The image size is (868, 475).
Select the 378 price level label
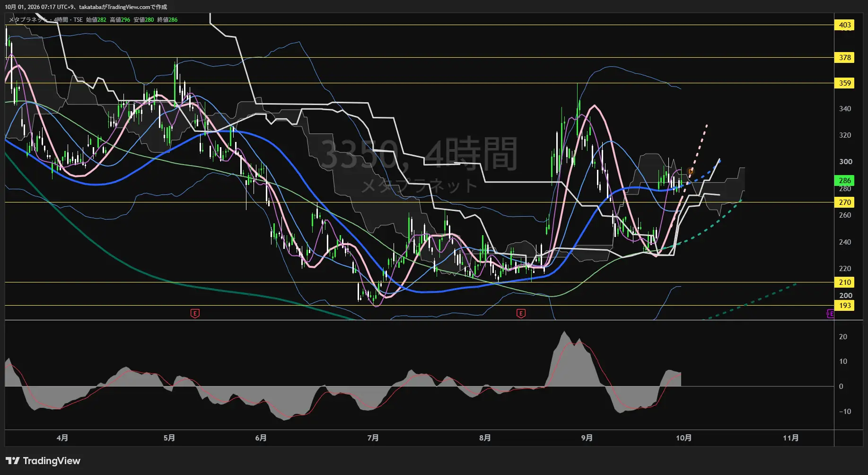[845, 58]
